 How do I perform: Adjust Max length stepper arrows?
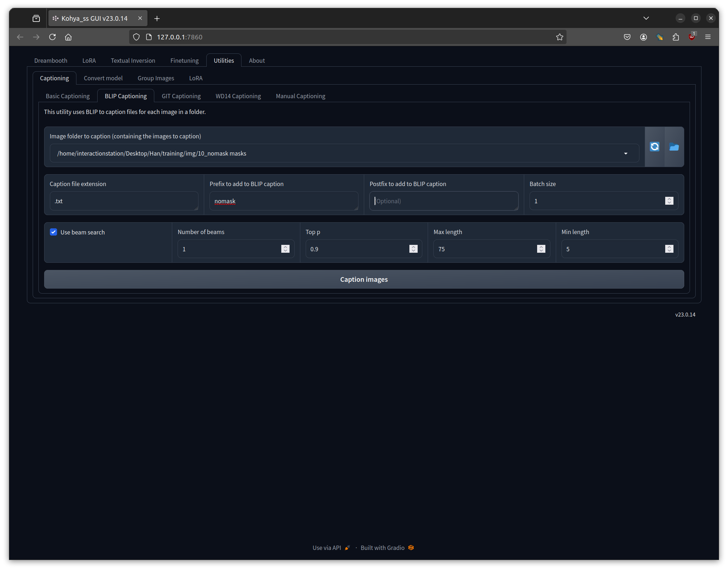(541, 249)
